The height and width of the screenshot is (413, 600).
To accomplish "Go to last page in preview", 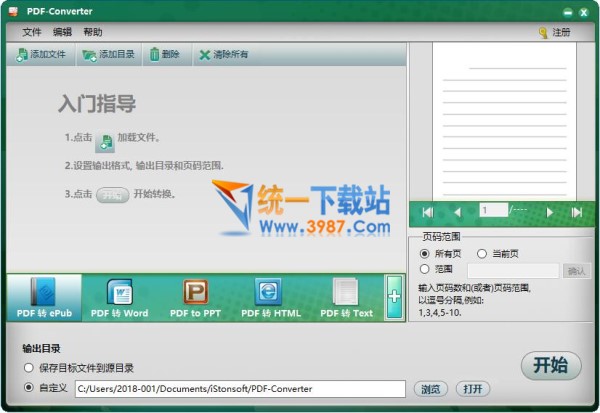I will [x=576, y=212].
